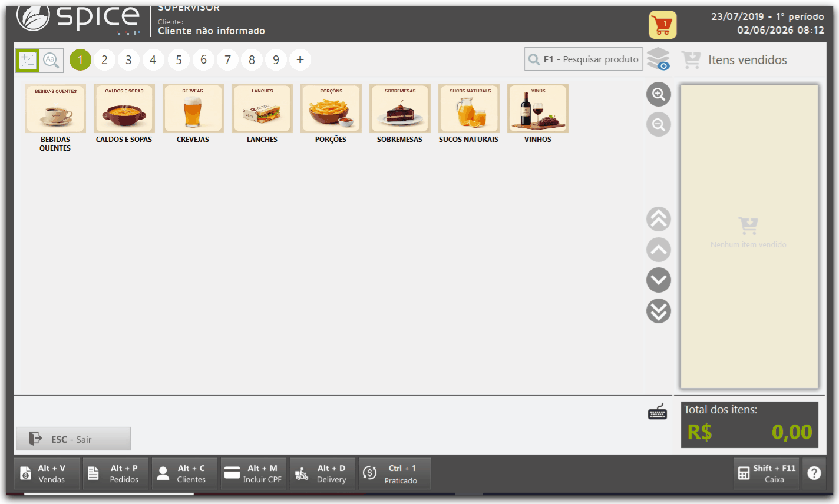Click the Spice logo in header
Image resolution: width=839 pixels, height=504 pixels.
click(78, 18)
